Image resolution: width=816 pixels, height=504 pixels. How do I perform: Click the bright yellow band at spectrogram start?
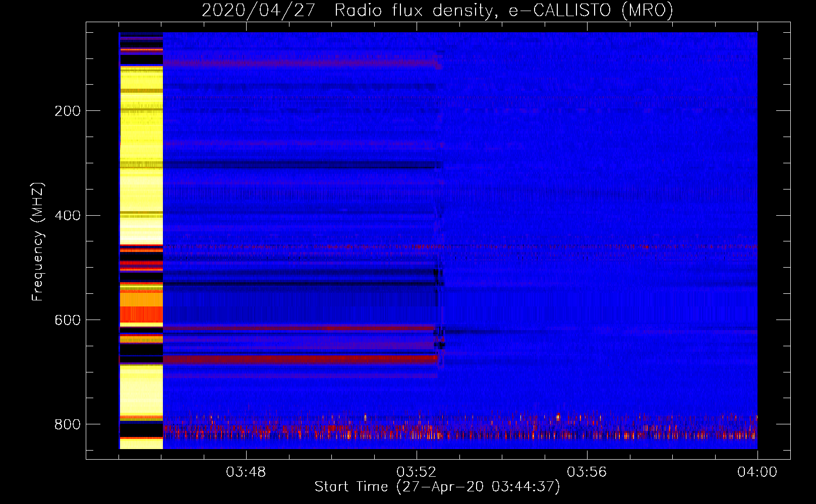pyautogui.click(x=141, y=241)
